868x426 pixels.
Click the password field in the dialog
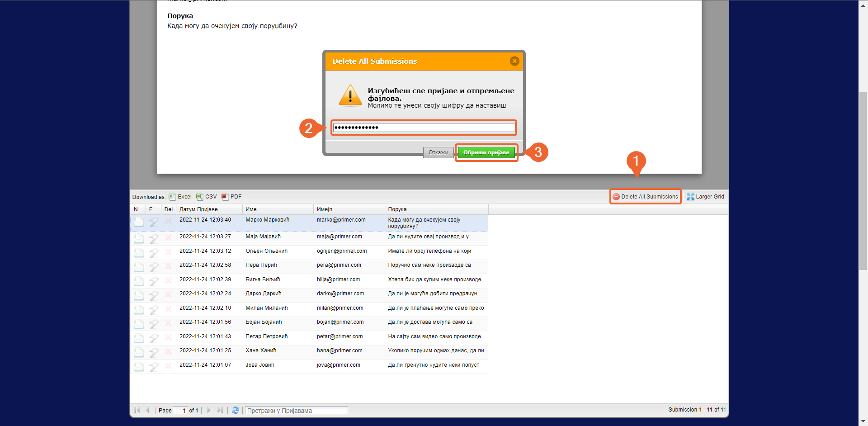(x=424, y=128)
